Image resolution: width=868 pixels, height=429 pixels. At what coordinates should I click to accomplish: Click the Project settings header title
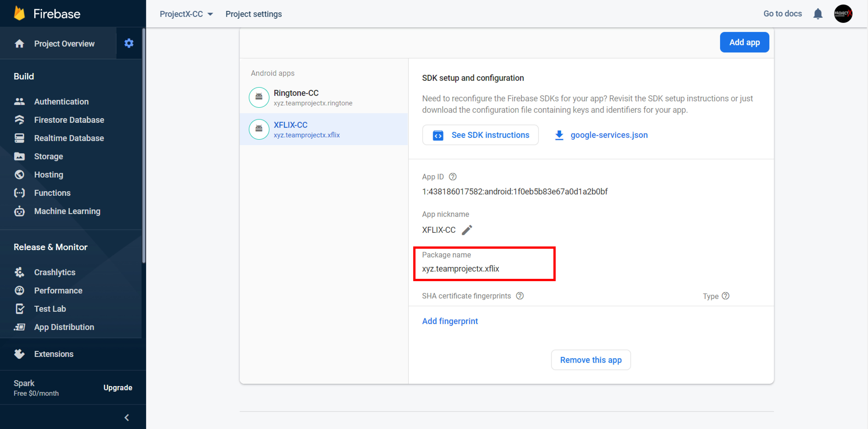click(x=253, y=14)
